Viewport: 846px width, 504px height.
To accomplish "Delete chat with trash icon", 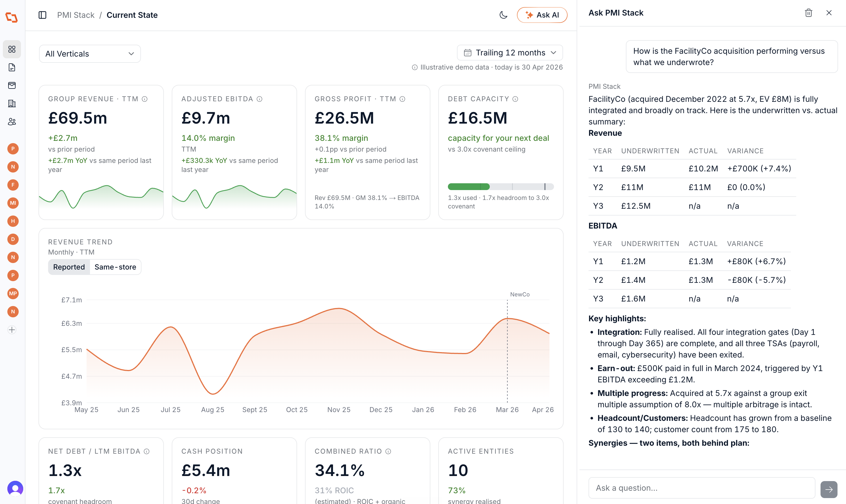I will tap(808, 12).
